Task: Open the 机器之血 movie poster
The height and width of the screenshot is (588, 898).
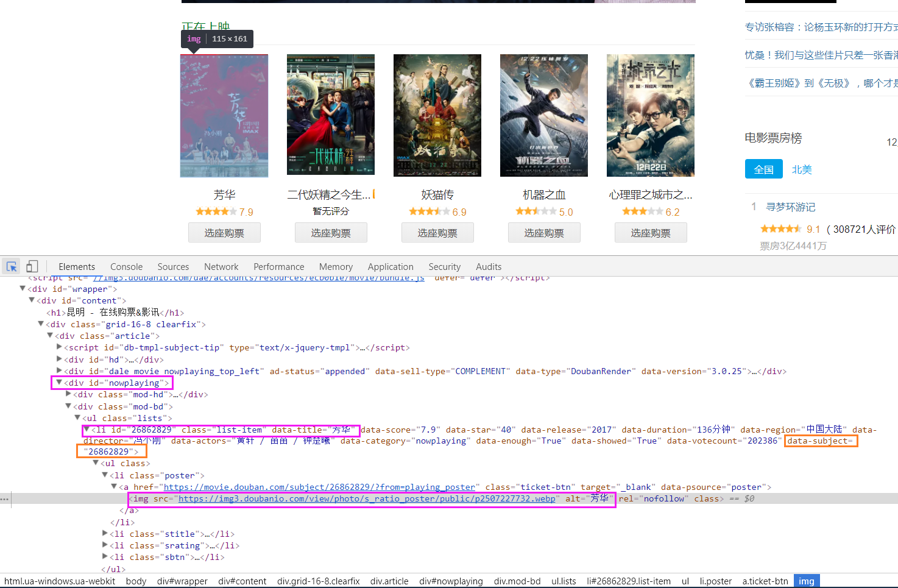Action: coord(544,116)
